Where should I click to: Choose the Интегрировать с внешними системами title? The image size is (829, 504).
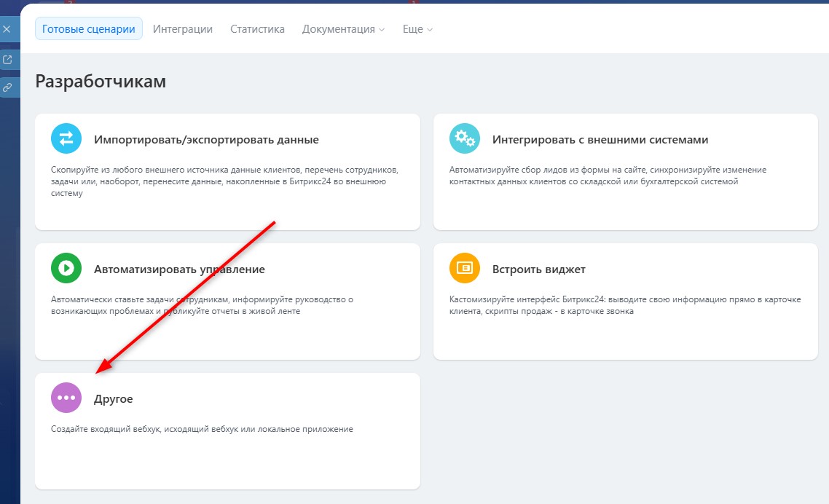(600, 140)
